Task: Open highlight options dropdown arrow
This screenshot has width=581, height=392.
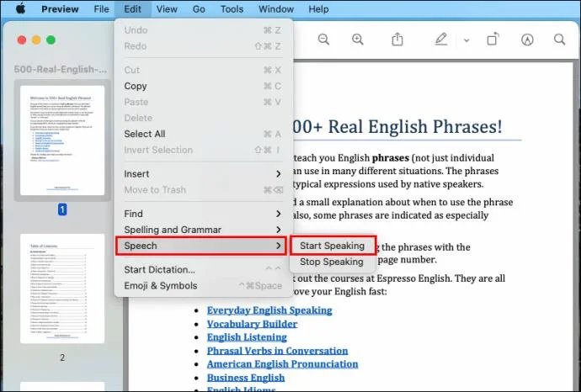Action: [466, 40]
